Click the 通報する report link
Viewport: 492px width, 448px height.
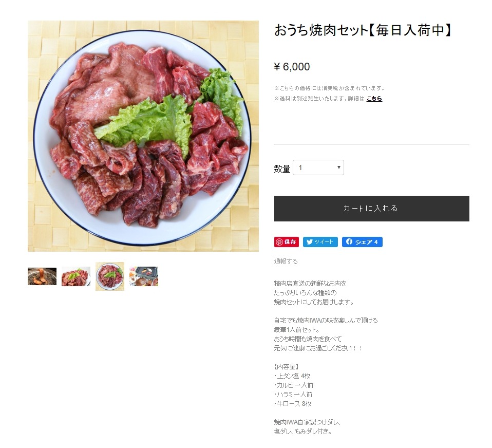click(286, 261)
